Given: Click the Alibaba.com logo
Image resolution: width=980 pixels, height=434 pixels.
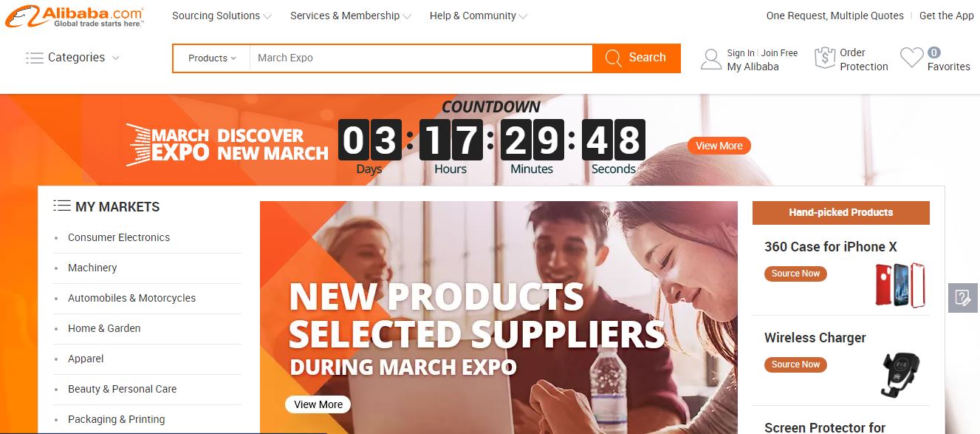Looking at the screenshot, I should point(74,16).
